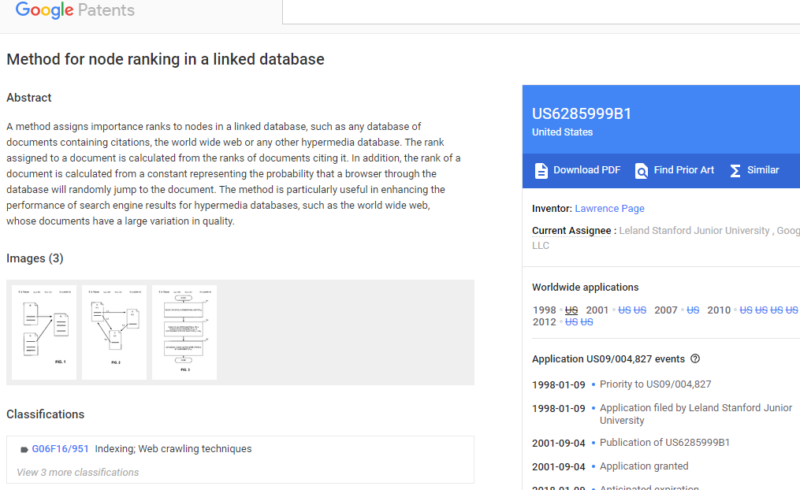
Task: Open the Lawrence Page inventor link
Action: tap(609, 208)
